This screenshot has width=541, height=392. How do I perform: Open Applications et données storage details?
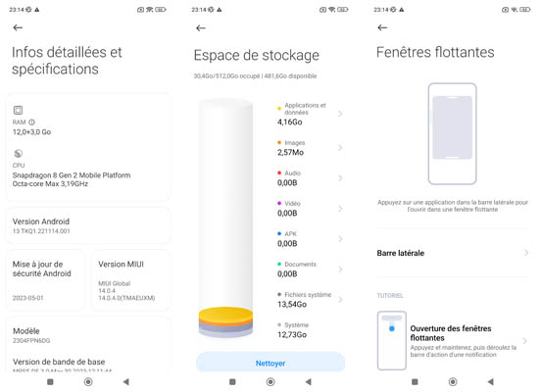pos(310,114)
